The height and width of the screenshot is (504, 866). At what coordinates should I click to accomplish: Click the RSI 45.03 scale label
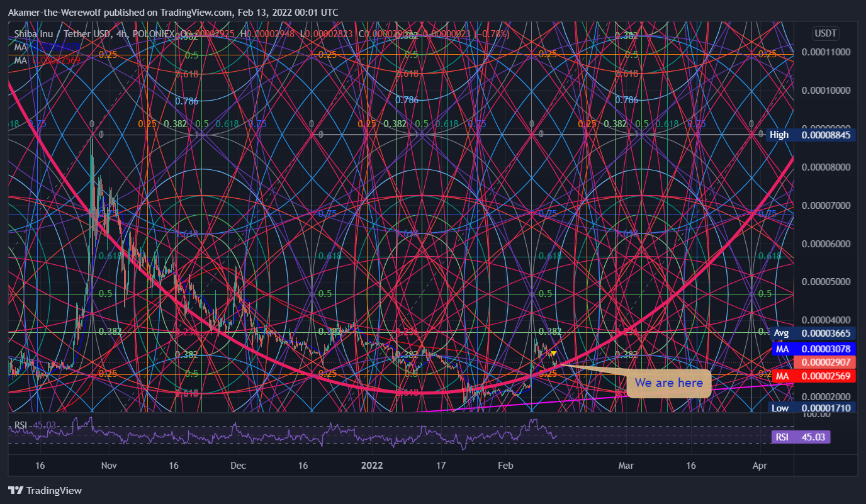(x=801, y=437)
